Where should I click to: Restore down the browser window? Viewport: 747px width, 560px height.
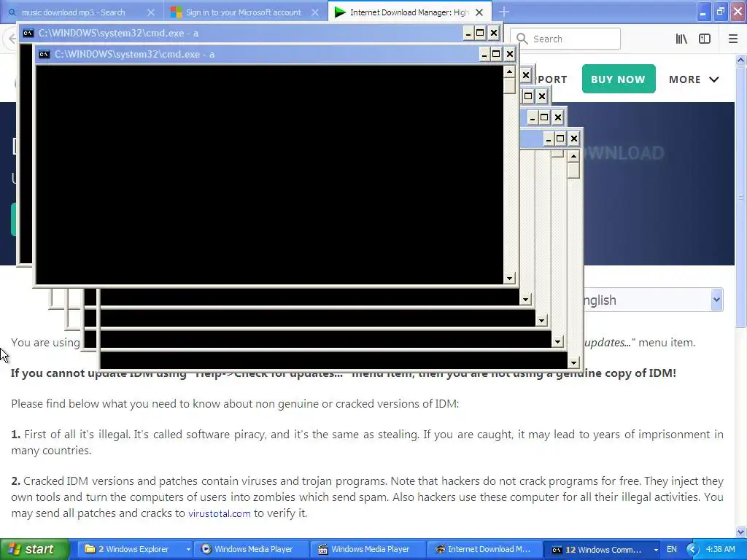pos(720,12)
